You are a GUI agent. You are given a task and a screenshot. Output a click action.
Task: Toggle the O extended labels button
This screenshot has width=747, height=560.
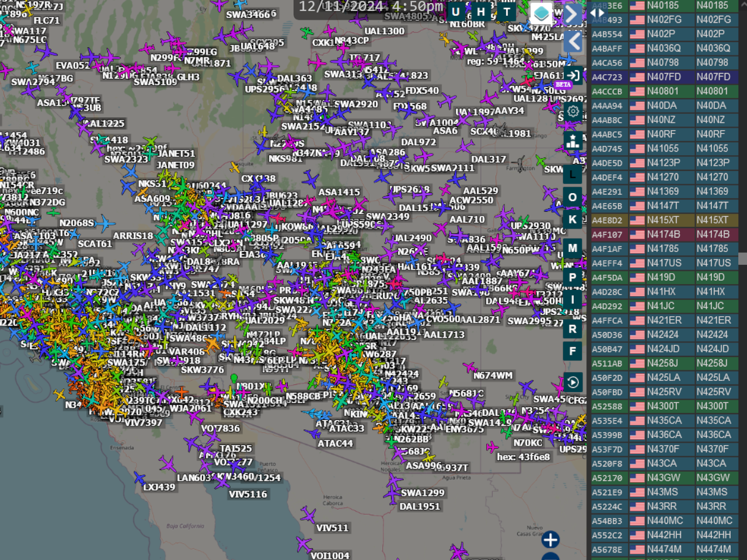(573, 197)
